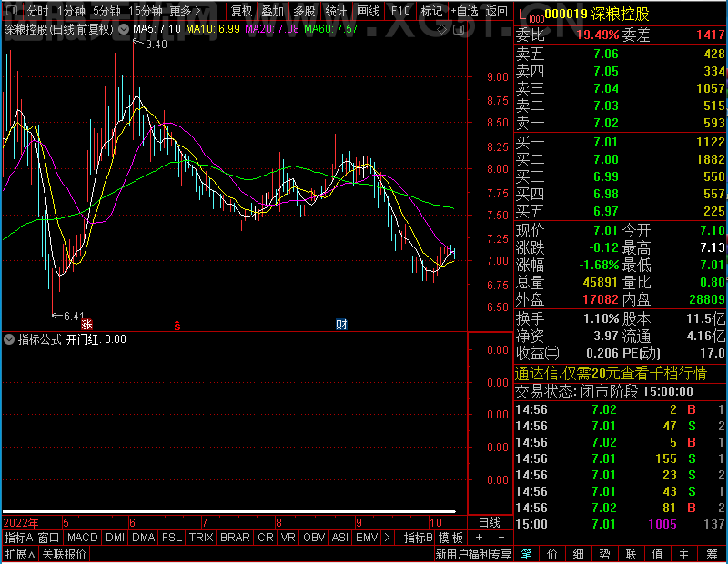This screenshot has width=728, height=564.
Task: Switch to the 15分钟 chart
Action: click(x=146, y=11)
